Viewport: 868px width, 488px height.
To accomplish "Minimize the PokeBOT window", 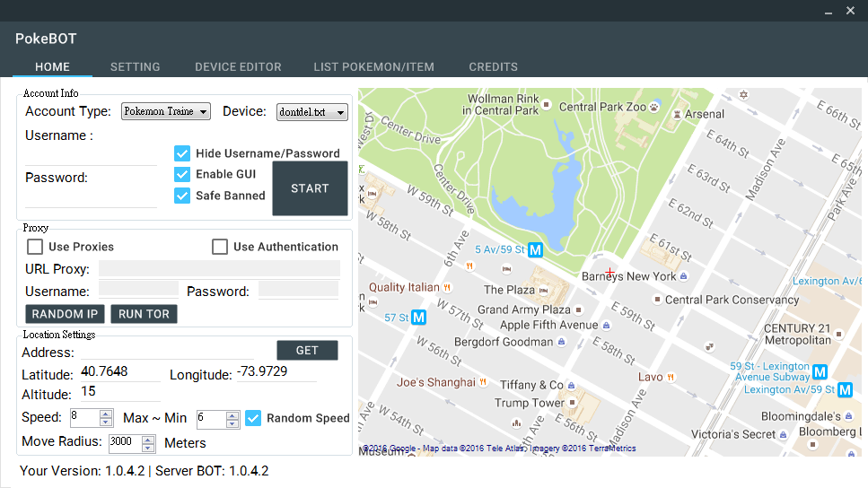I will (x=829, y=11).
